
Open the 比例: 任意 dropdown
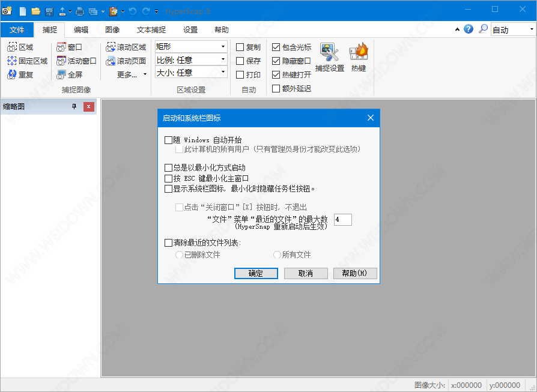pos(191,59)
